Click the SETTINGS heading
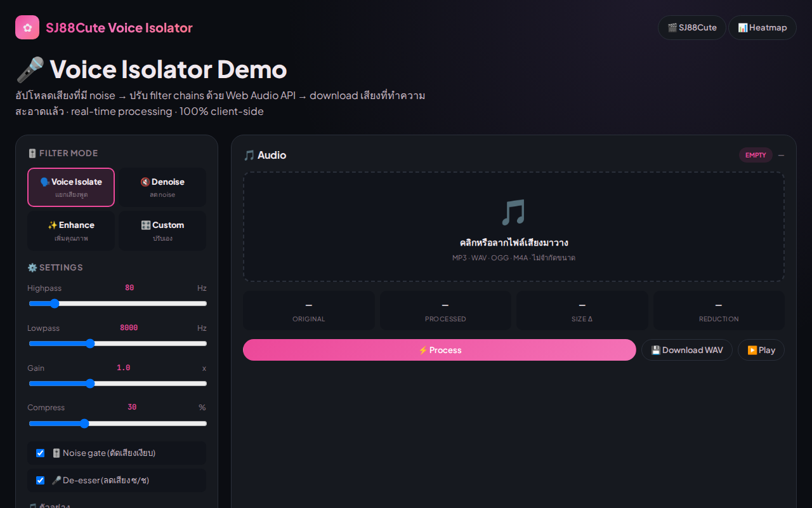 (x=55, y=267)
